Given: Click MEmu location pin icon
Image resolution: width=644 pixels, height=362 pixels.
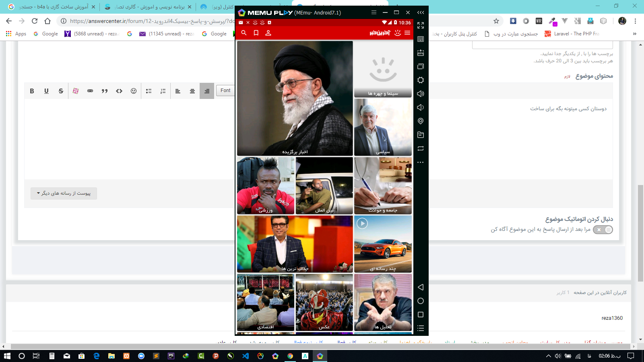Looking at the screenshot, I should coord(421,121).
